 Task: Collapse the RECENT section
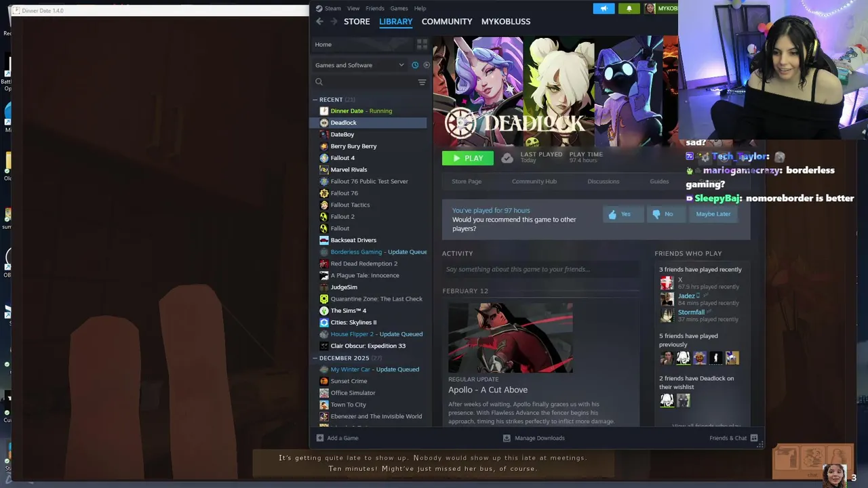click(x=315, y=100)
